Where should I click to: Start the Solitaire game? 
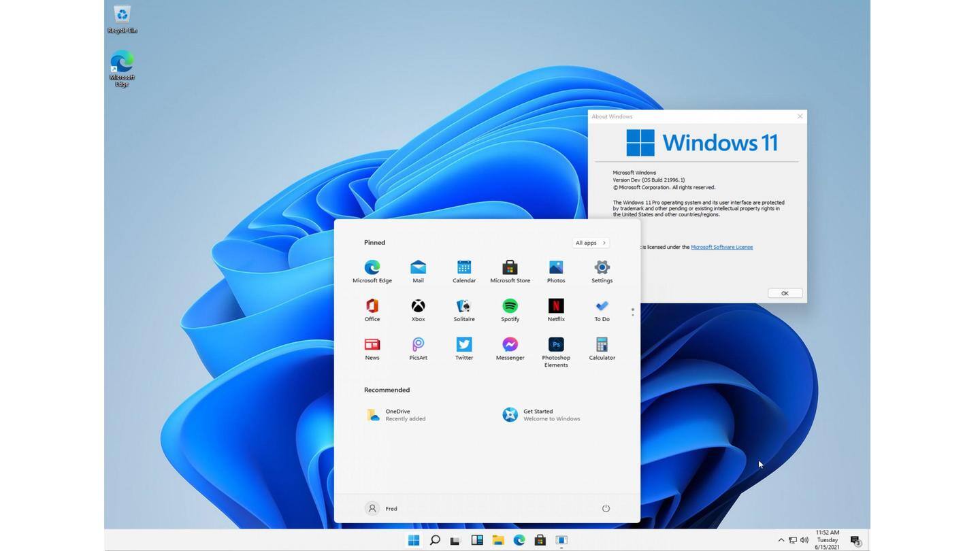[464, 310]
